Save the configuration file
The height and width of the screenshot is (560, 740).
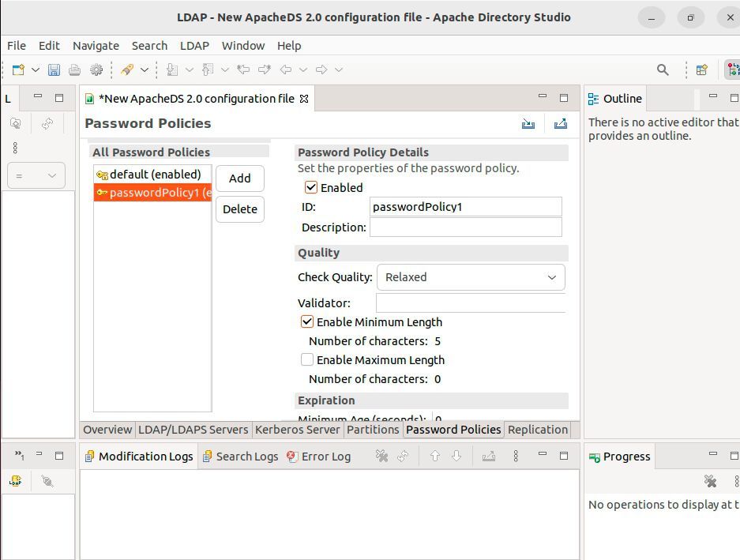click(54, 70)
